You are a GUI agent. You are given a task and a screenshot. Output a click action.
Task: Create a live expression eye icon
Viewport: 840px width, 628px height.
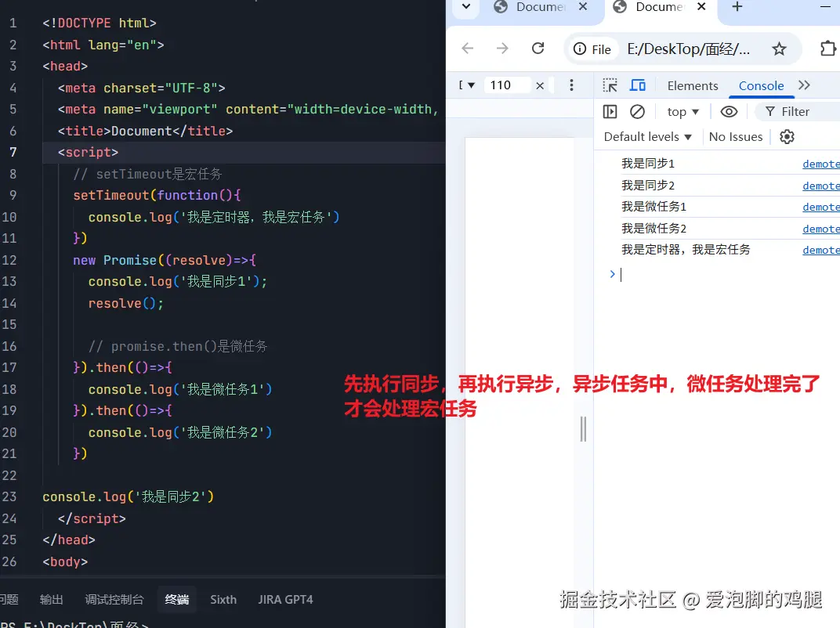729,111
